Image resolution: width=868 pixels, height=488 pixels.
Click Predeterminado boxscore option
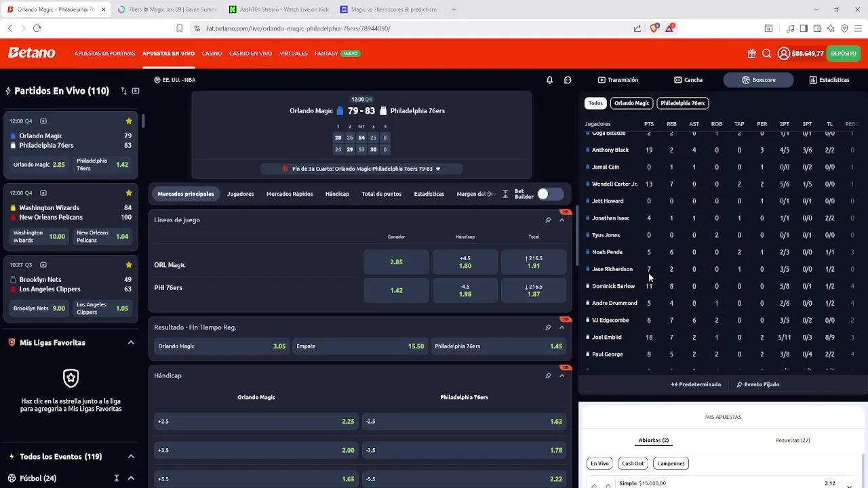click(x=696, y=384)
